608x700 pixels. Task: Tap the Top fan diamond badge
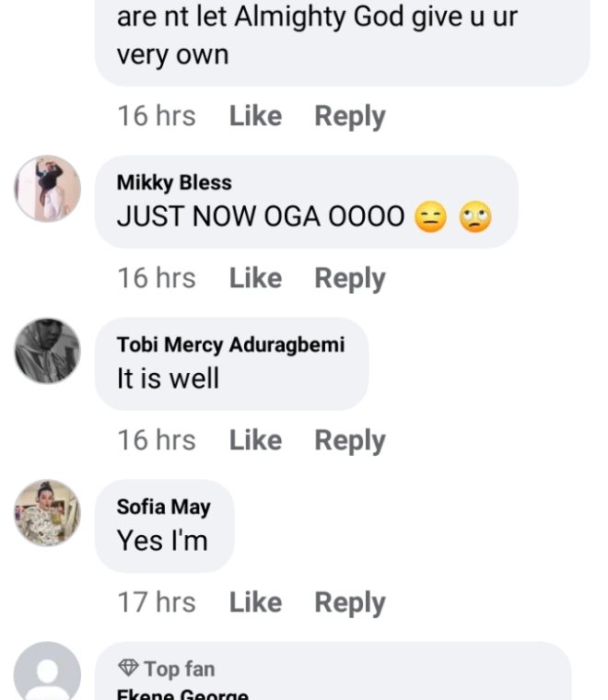click(x=128, y=668)
